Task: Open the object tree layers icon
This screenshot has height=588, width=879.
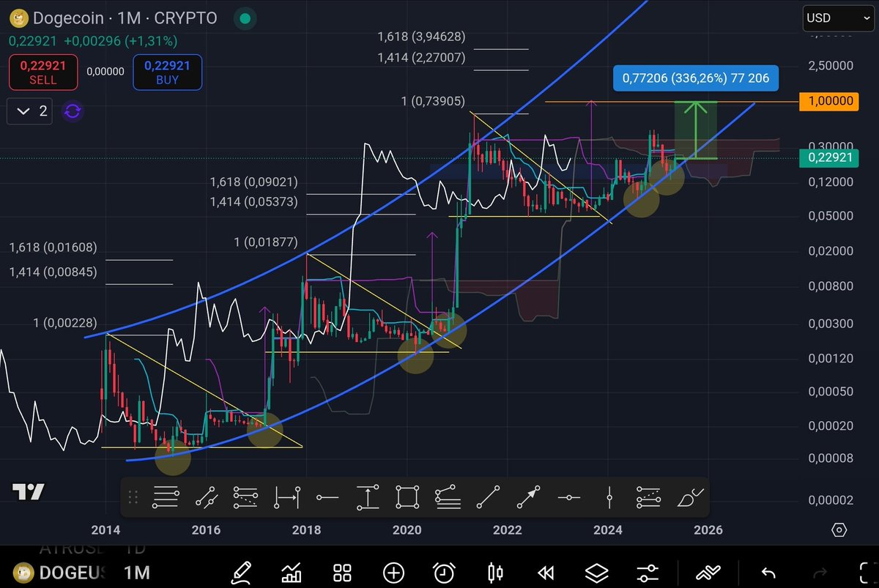Action: [x=597, y=573]
